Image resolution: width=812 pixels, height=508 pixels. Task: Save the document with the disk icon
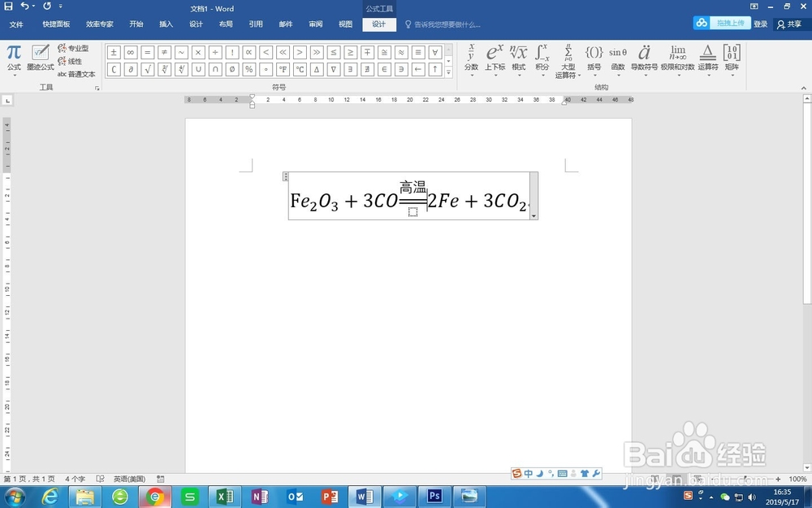point(8,7)
